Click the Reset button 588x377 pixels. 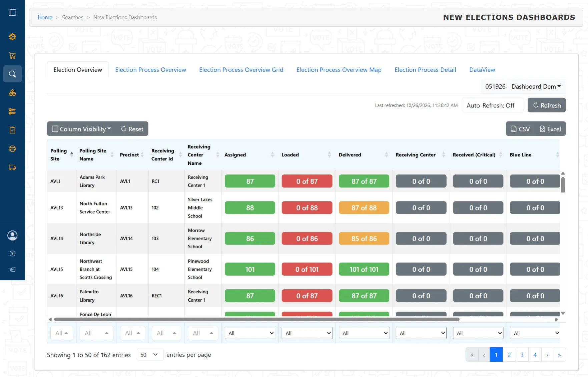click(x=132, y=129)
